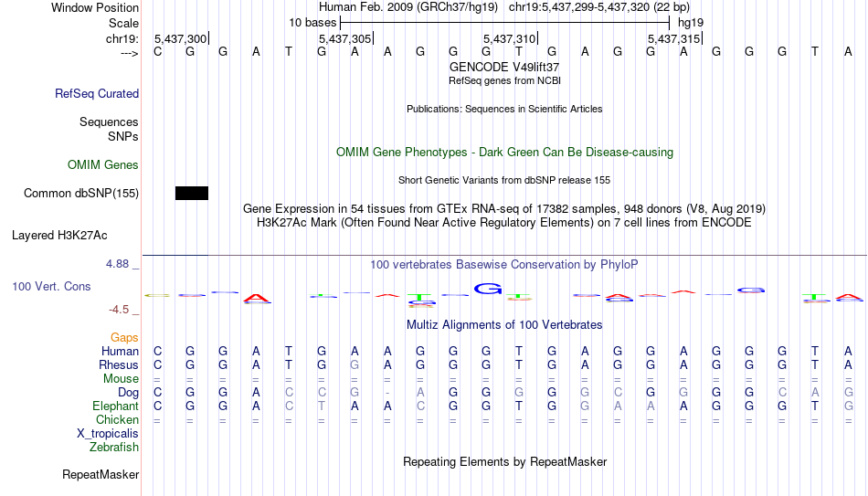Click the SNPs label
This screenshot has width=868, height=496.
coord(123,136)
